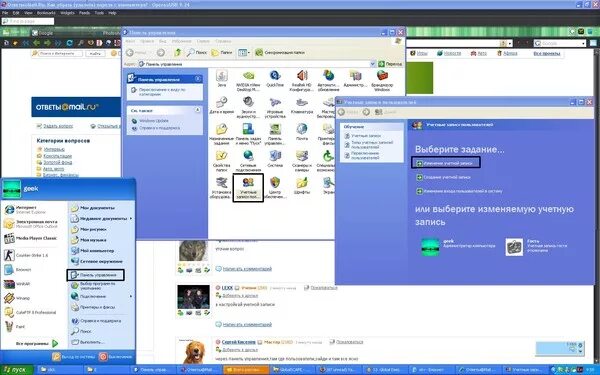
Task: Open Панель задач и меню Пуск icon
Action: (x=248, y=134)
